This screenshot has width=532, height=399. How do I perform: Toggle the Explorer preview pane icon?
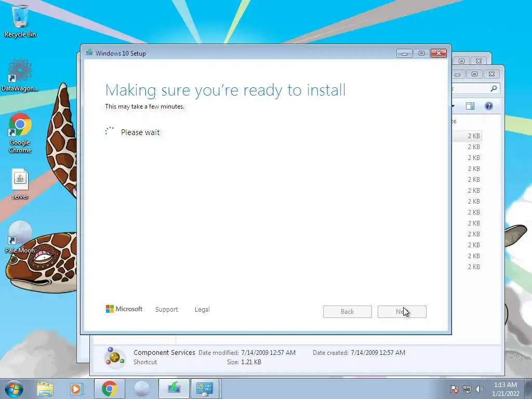pyautogui.click(x=470, y=106)
